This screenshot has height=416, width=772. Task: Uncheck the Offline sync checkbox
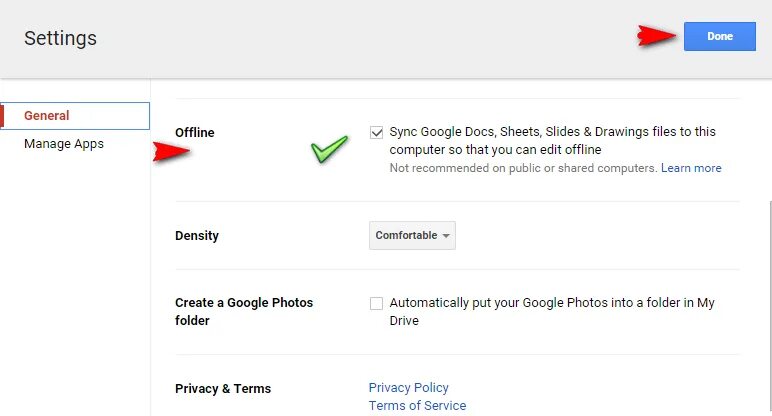tap(376, 132)
